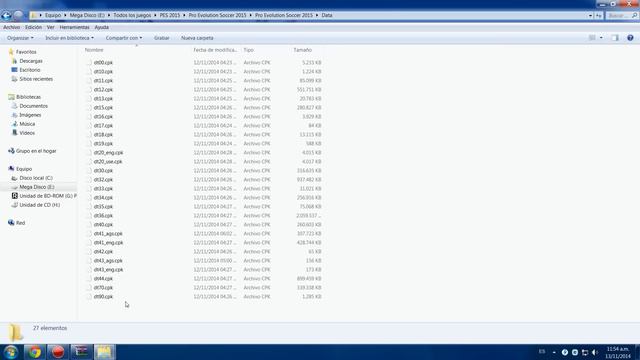The width and height of the screenshot is (640, 360).
Task: Open the Edición menu
Action: point(33,27)
